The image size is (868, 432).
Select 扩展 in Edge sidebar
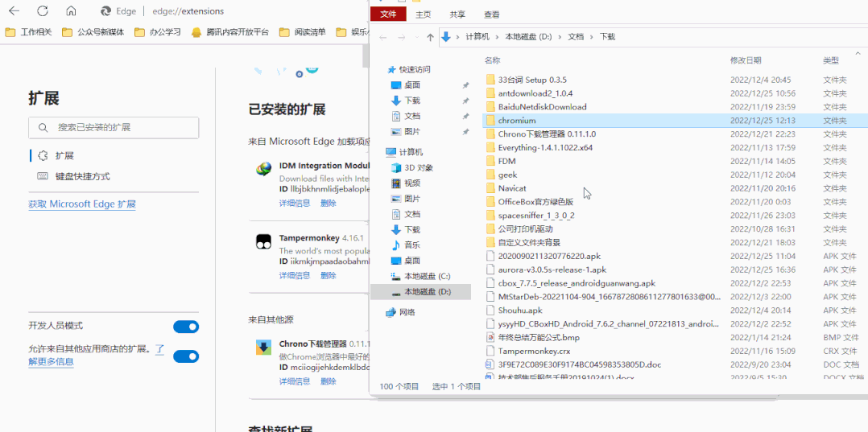click(64, 156)
